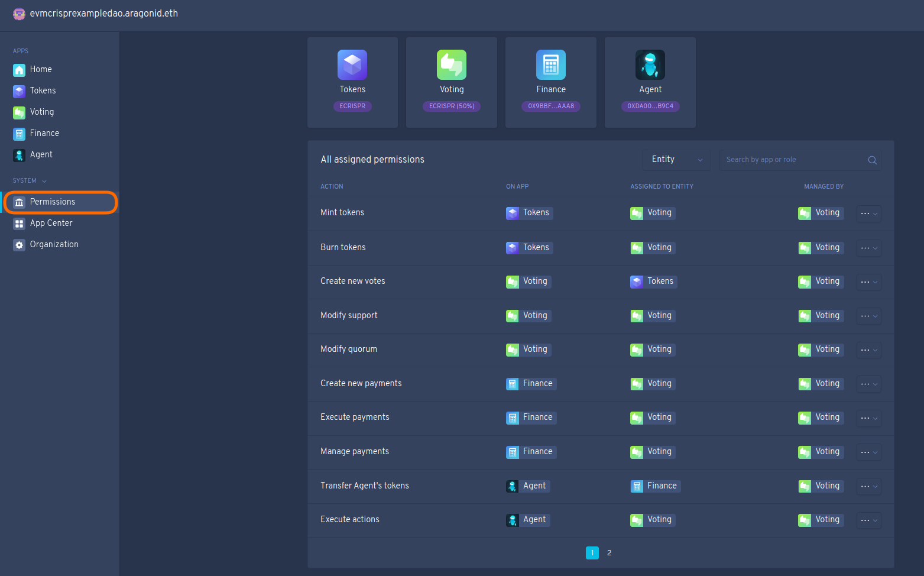Open Organization settings in sidebar
Screen dimensions: 924x576
point(59,244)
